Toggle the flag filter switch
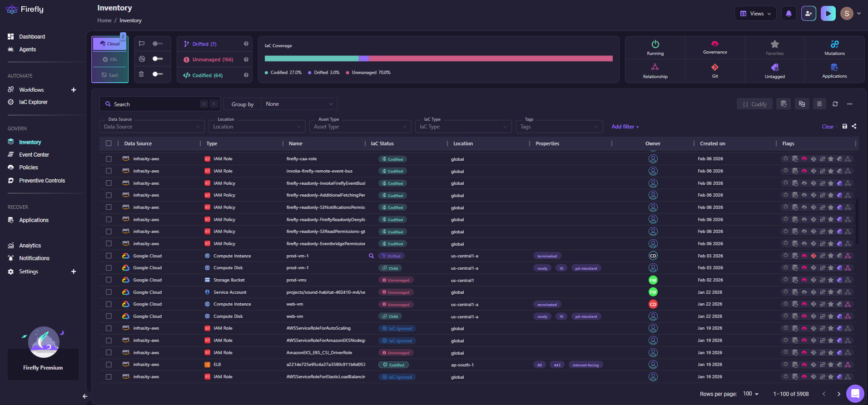Image resolution: width=868 pixels, height=405 pixels. click(x=158, y=44)
